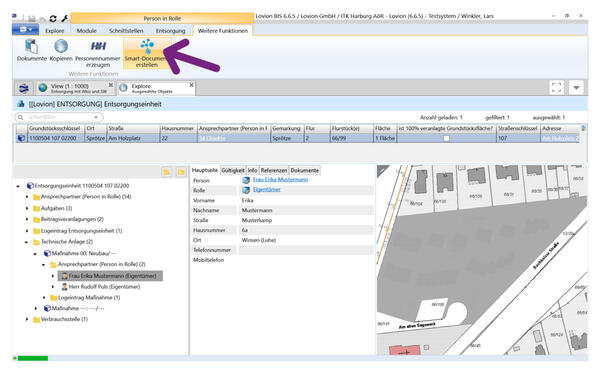Select Maßnahme ---; ---/--- tree item
Image resolution: width=600 pixels, height=372 pixels.
pos(78,308)
